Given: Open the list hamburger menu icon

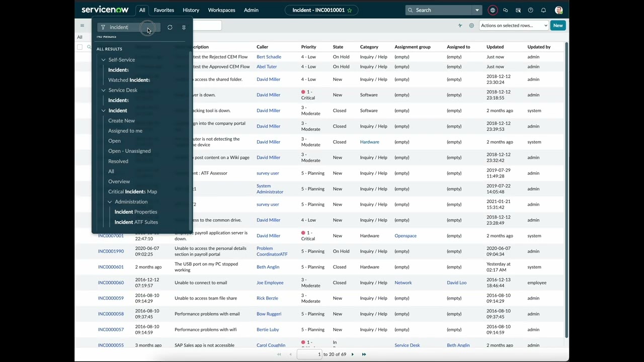Looking at the screenshot, I should coord(82,25).
